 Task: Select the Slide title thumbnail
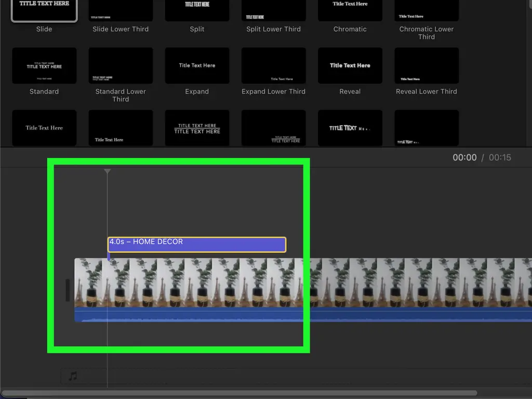click(x=44, y=10)
